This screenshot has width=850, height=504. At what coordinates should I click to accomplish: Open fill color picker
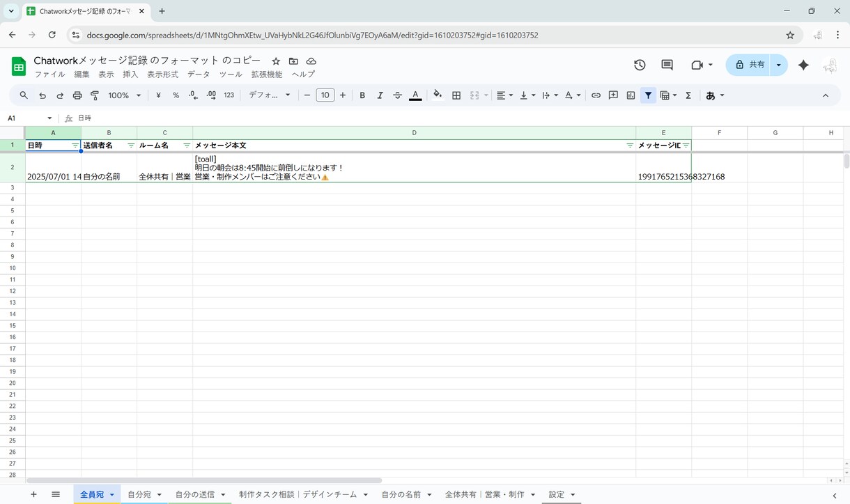(x=438, y=95)
